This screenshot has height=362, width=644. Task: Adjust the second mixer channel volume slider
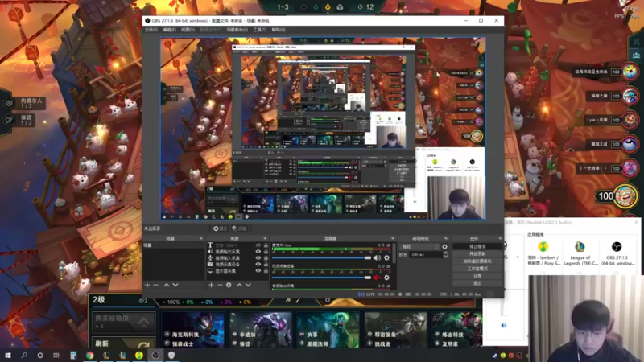pyautogui.click(x=321, y=278)
